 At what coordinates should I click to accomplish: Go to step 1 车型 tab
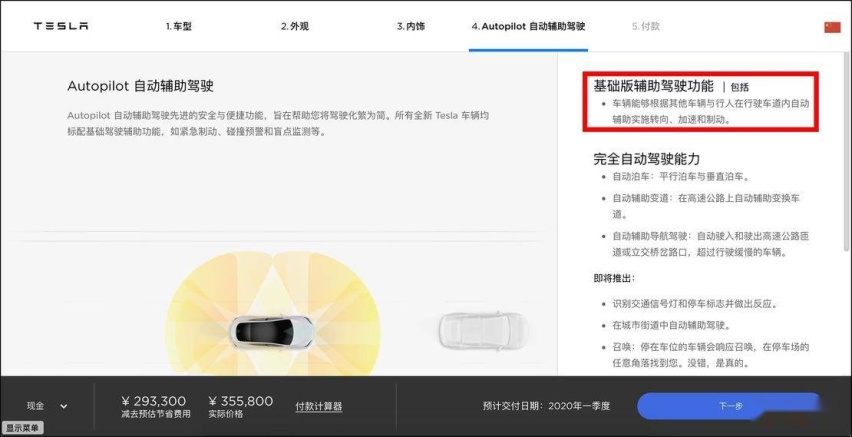coord(179,26)
